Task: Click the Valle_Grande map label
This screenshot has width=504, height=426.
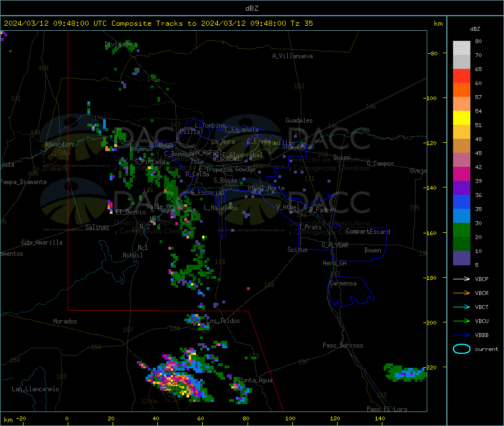Action: tap(166, 206)
